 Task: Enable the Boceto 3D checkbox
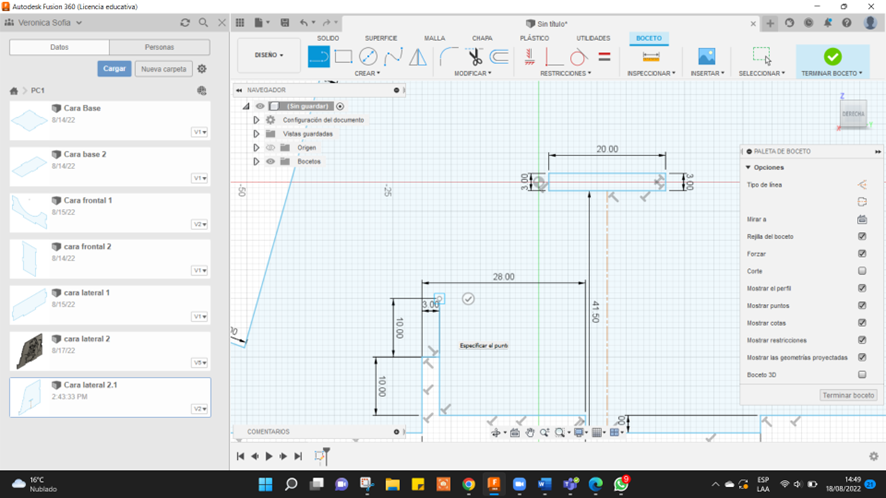coord(862,374)
